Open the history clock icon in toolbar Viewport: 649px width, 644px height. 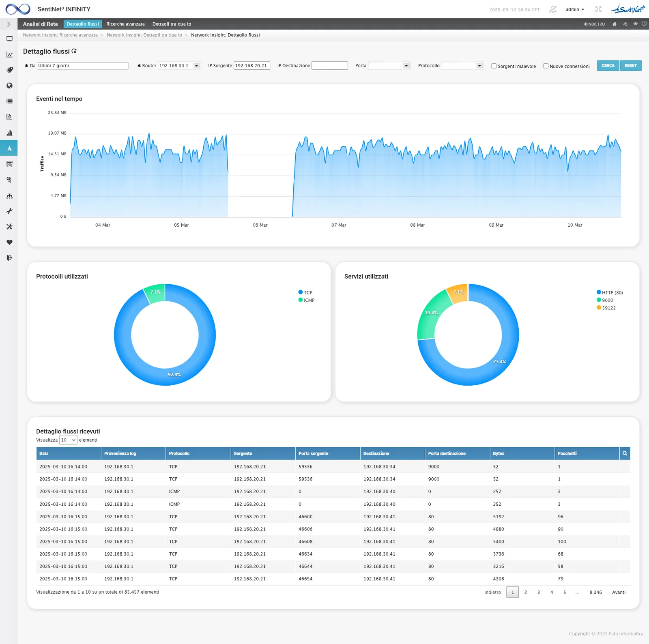(625, 24)
